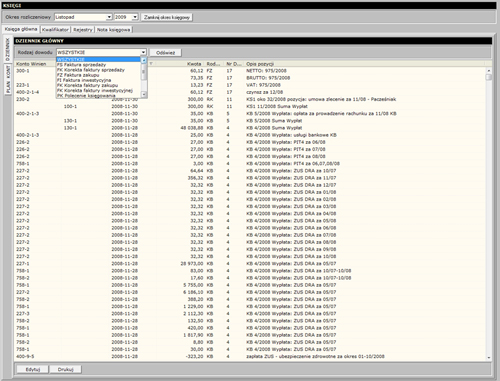The image size is (500, 381).
Task: Select row 'umowa zlecenie za 11/08 - Pacześniak'
Action: point(250,99)
